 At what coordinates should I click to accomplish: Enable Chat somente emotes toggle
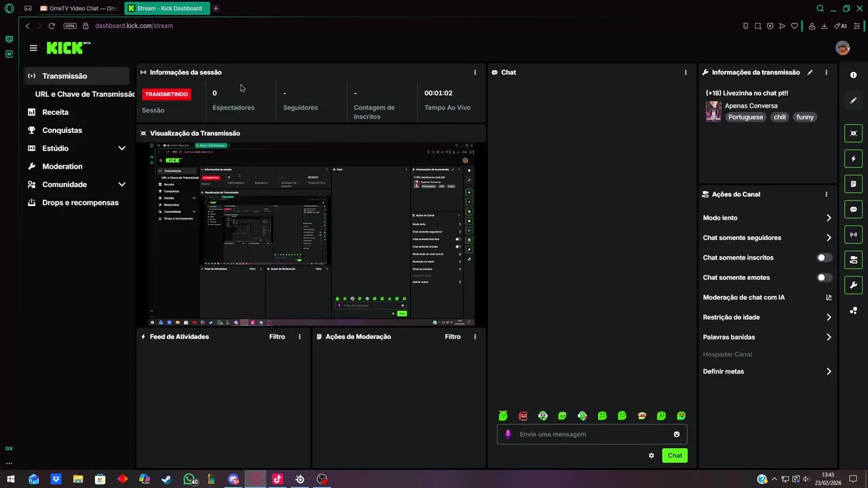824,277
